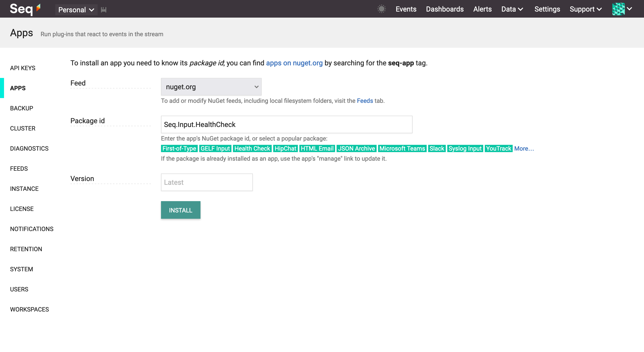The image size is (644, 352).
Task: Click the Version input field
Action: coord(207,182)
